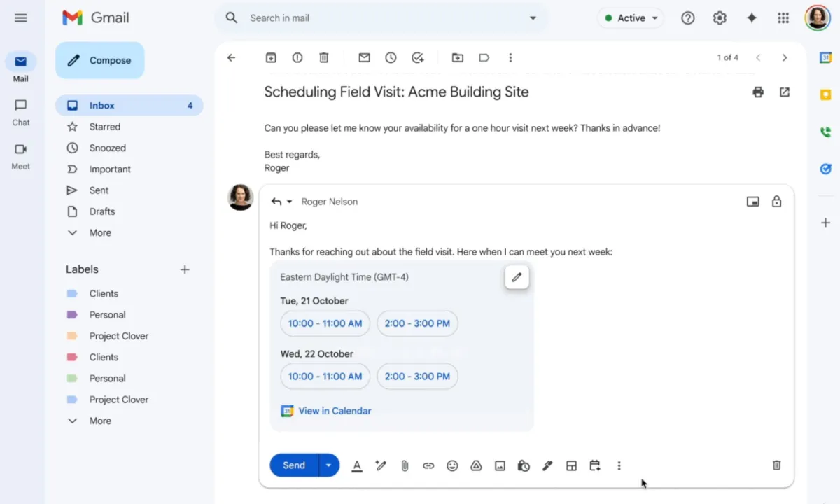Toggle confidential mode lock icon
The height and width of the screenshot is (504, 840).
click(x=776, y=202)
